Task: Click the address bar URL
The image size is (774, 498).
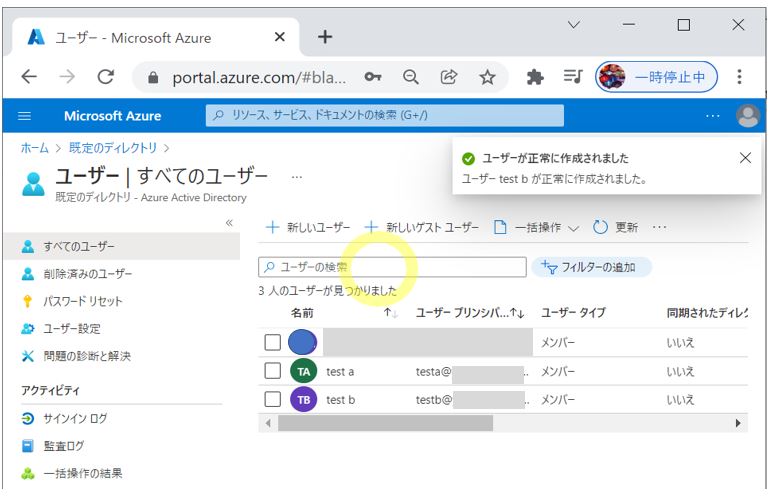Action: click(x=259, y=77)
